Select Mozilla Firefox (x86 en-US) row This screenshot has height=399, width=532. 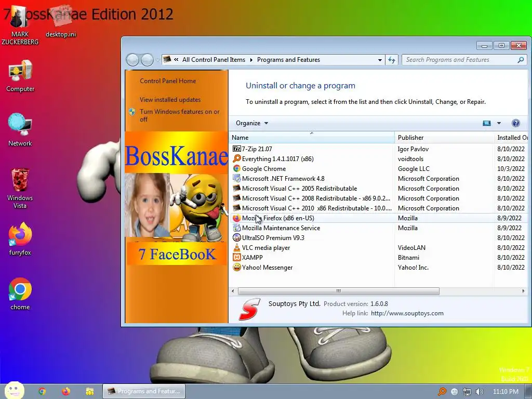379,218
